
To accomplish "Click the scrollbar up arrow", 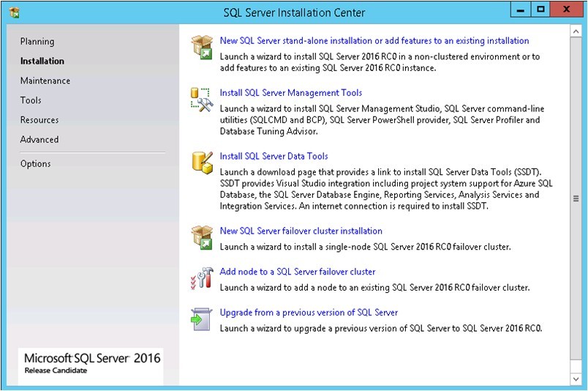I will [x=576, y=31].
